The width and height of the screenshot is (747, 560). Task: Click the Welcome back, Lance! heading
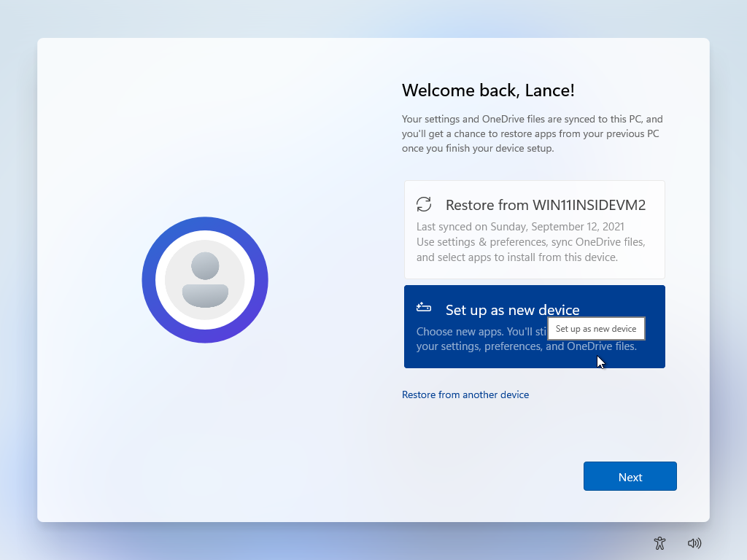[x=488, y=90]
